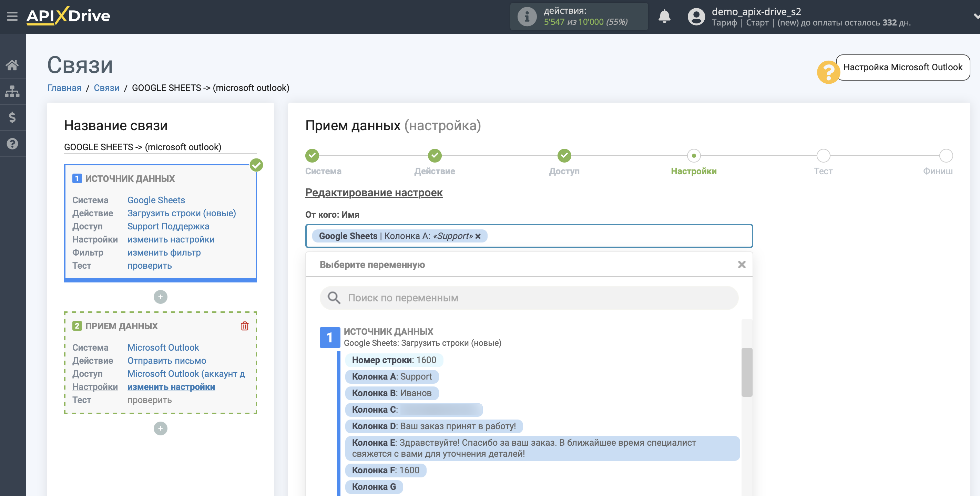Go to Главная breadcrumb link
This screenshot has width=980, height=496.
coord(64,88)
